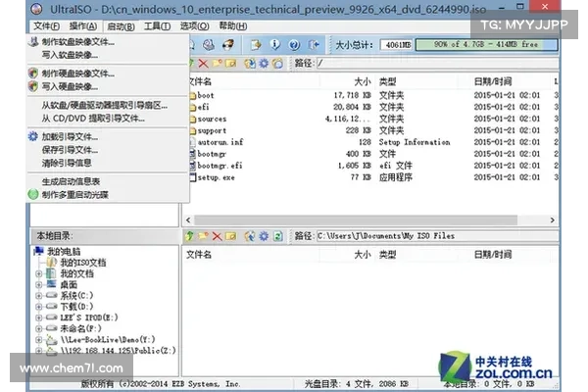The height and width of the screenshot is (392, 588).
Task: Click the exit icon in main toolbar
Action: click(314, 45)
